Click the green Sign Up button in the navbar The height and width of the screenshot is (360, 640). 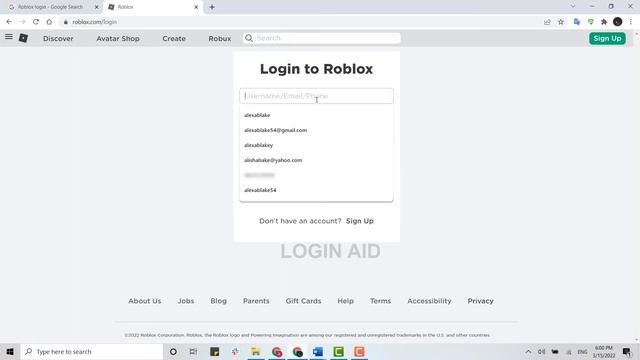607,38
